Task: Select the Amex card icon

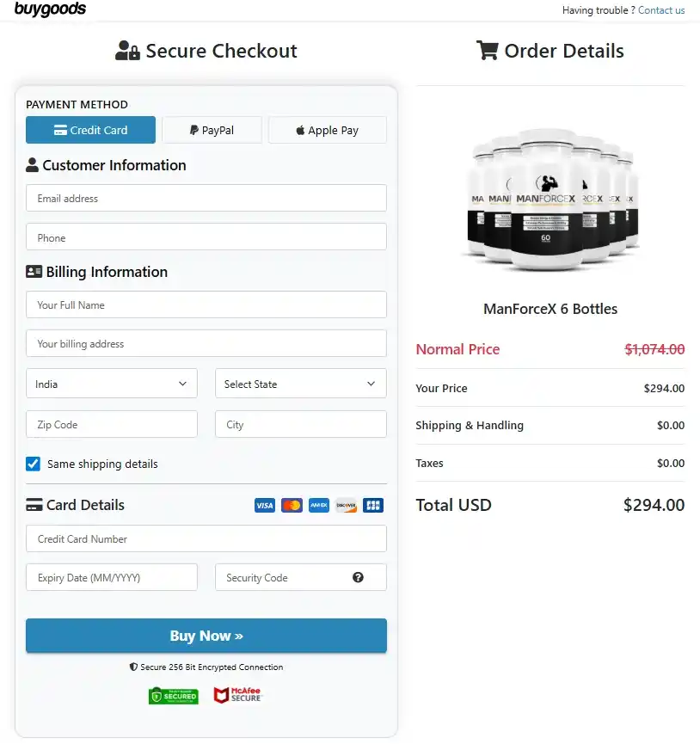Action: click(x=318, y=505)
